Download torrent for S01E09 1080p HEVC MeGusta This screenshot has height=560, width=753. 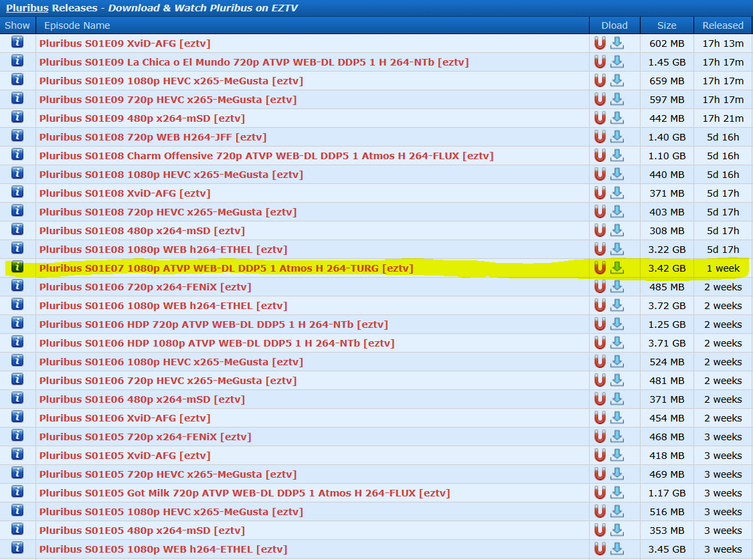[x=617, y=80]
